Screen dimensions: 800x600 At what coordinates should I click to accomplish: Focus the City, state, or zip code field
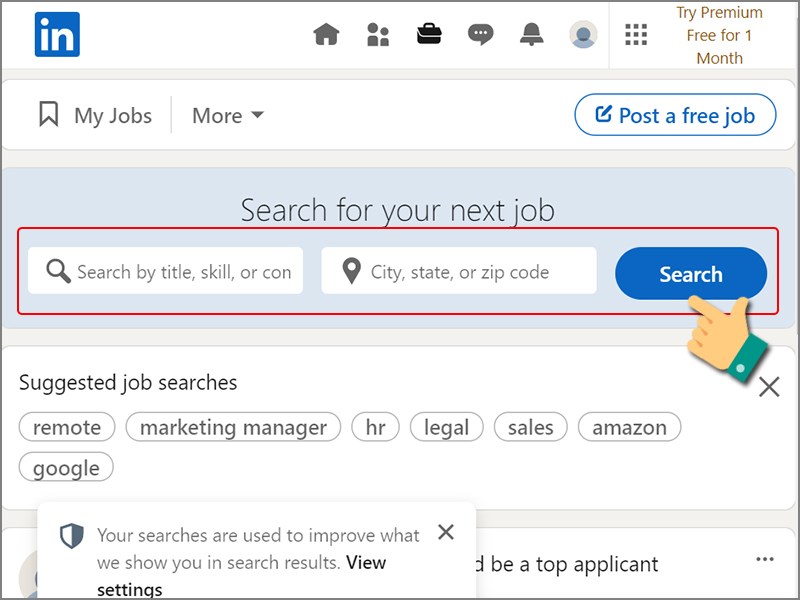point(459,270)
